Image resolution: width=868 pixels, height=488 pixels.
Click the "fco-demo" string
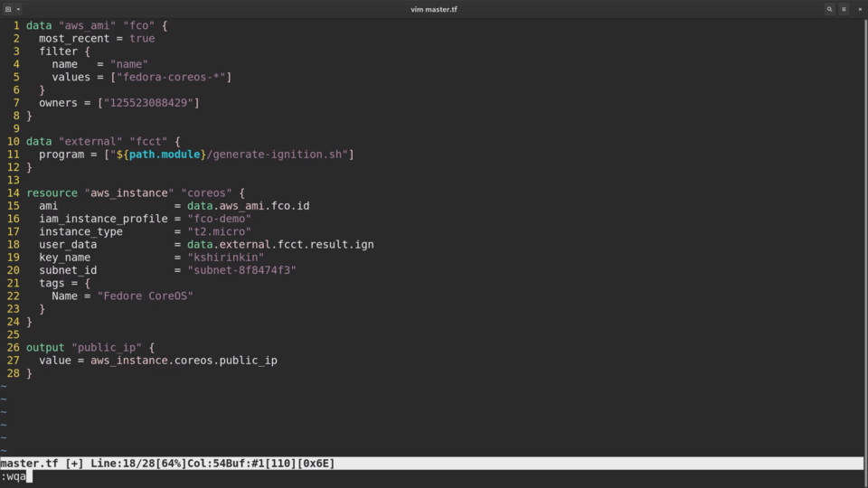219,219
